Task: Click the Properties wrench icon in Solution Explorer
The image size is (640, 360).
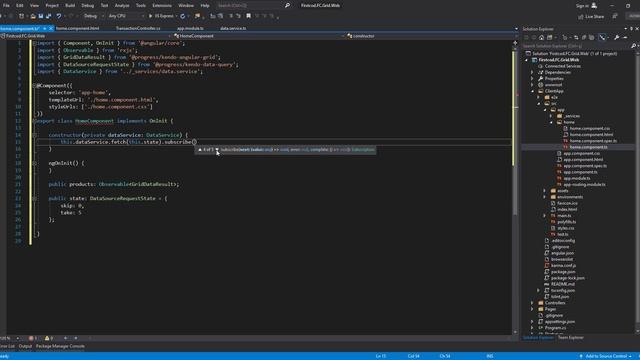Action: 616,37
